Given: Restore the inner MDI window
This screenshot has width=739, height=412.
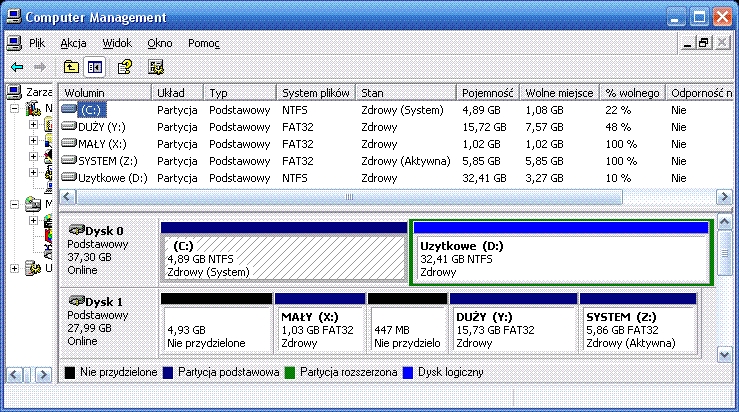Looking at the screenshot, I should tap(704, 43).
